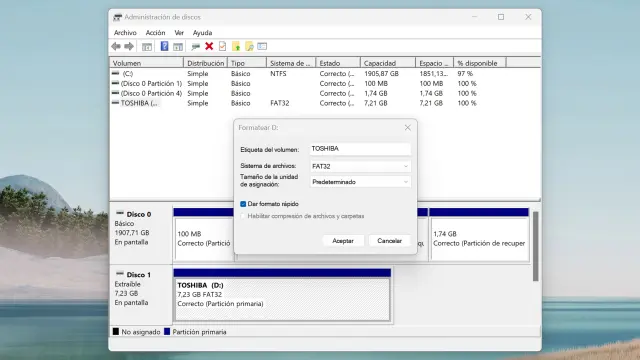
Task: Click the disk pane vertical scrollbar
Action: (x=536, y=246)
